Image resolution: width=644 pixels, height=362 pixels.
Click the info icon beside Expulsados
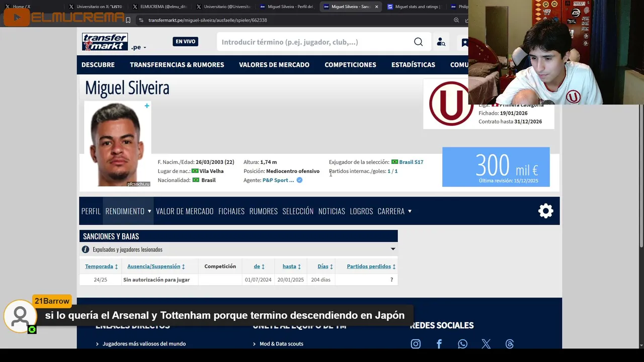(x=86, y=249)
